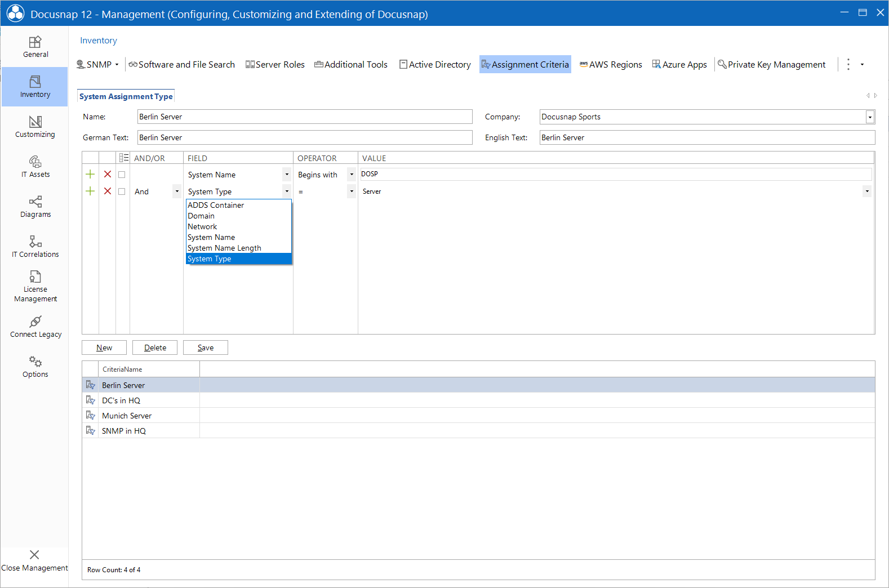Open the General section in sidebar
Viewport: 889px width, 588px height.
click(35, 47)
